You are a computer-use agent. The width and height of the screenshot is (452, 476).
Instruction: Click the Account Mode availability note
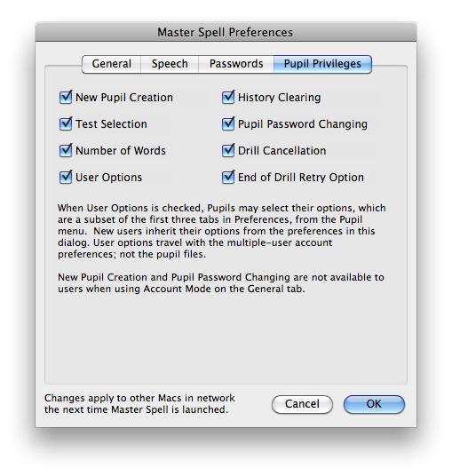pos(221,283)
